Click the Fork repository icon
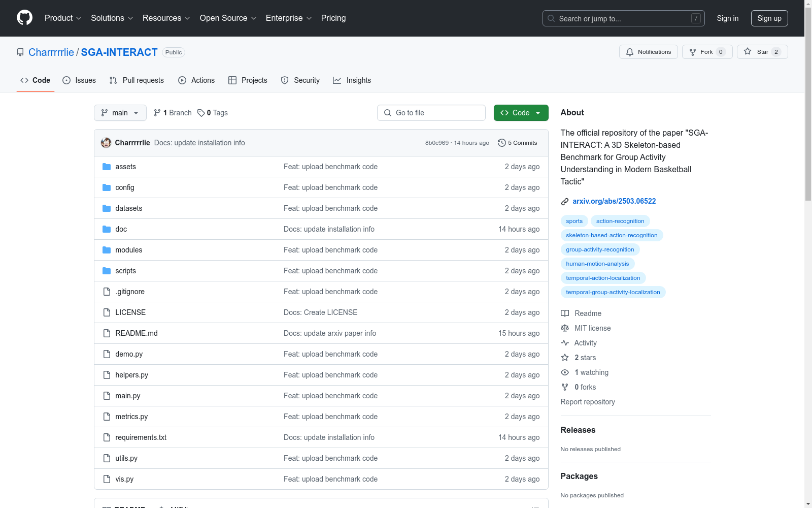 coord(693,52)
